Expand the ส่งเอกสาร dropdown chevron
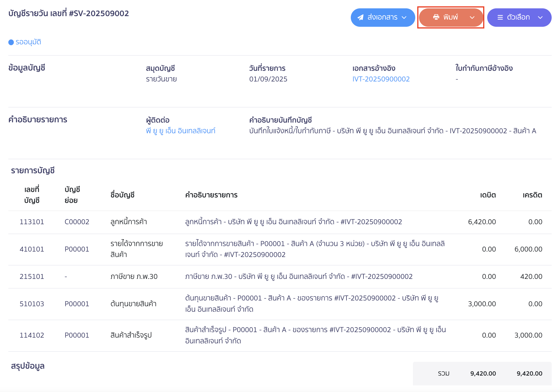This screenshot has width=560, height=392. coord(404,18)
